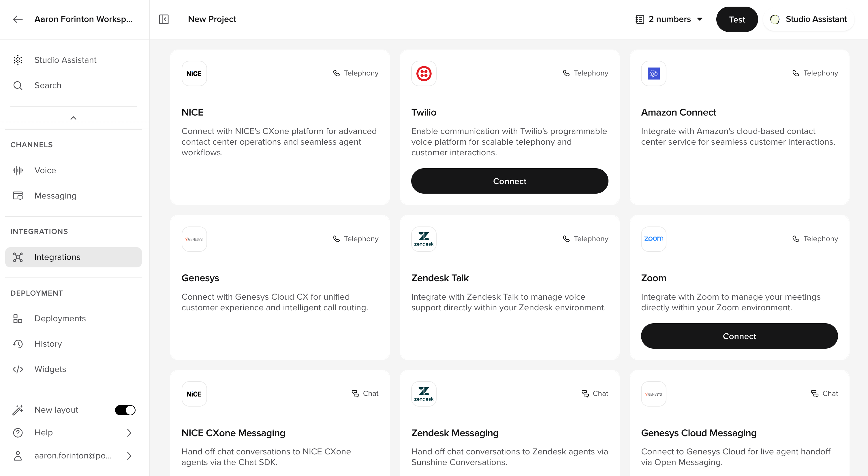
Task: Open Studio Assistant in the sidebar
Action: tap(74, 60)
